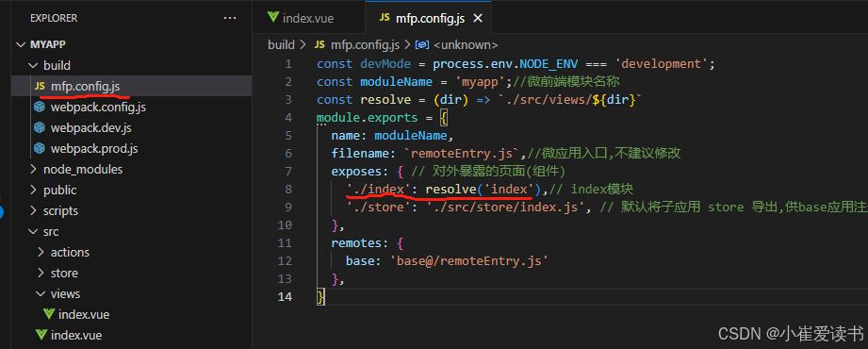Open Explorer panel more actions ellipsis
Screen dimensions: 868x349
tap(230, 18)
